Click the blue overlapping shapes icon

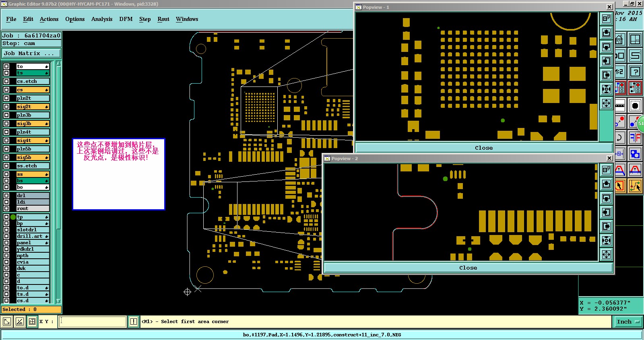click(635, 154)
